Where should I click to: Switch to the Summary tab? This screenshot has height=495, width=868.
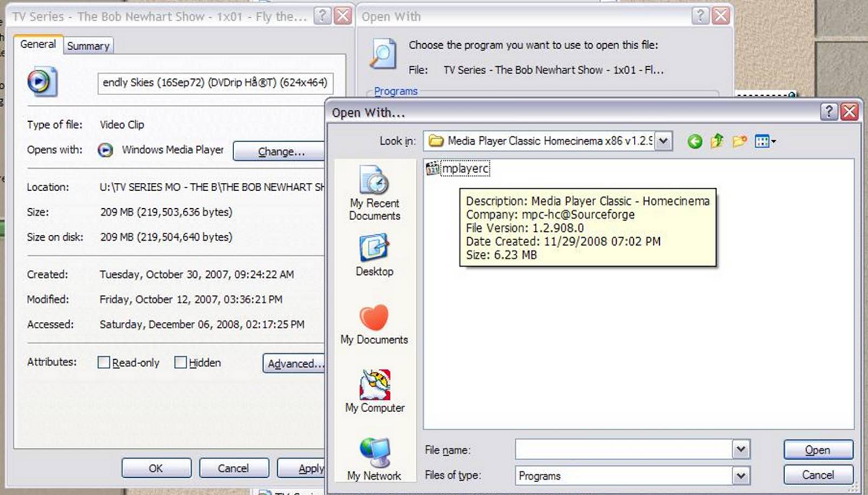point(88,46)
